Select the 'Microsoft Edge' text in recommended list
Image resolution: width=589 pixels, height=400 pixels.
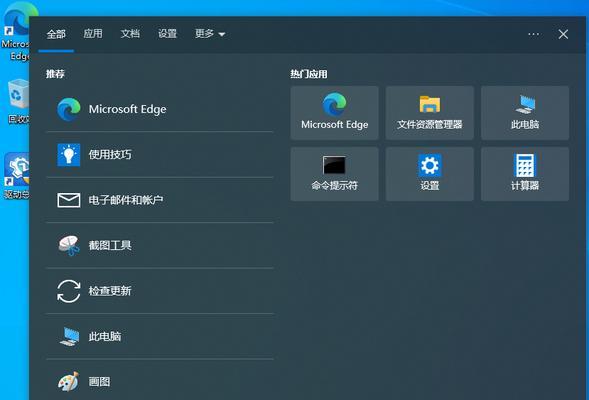click(127, 109)
